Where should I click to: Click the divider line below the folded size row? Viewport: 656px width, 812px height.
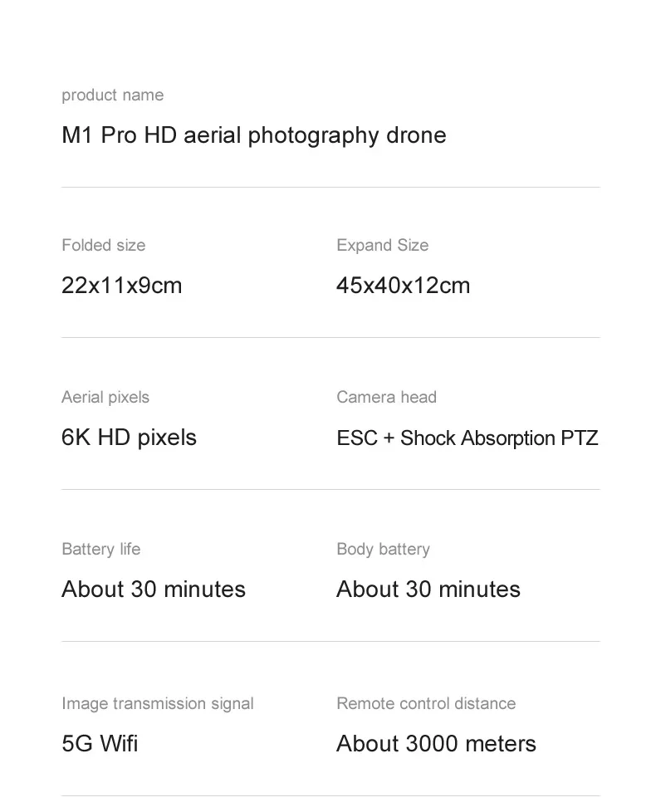click(330, 338)
